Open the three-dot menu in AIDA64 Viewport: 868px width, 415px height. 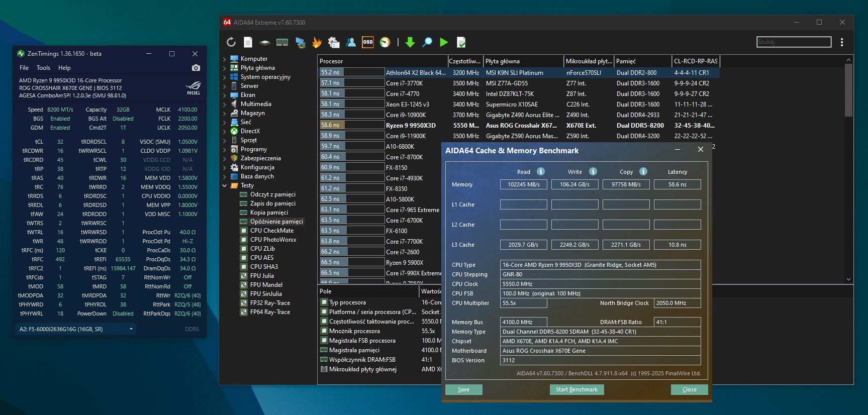tap(842, 42)
